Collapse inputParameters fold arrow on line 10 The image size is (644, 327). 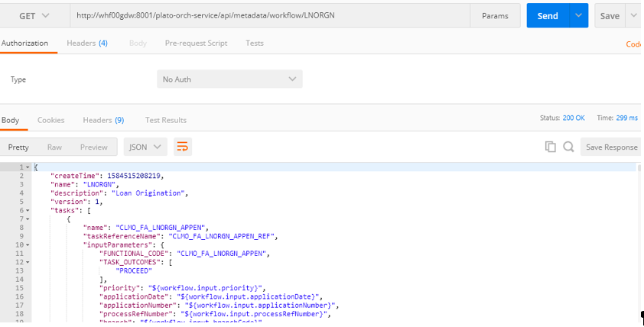(x=28, y=245)
